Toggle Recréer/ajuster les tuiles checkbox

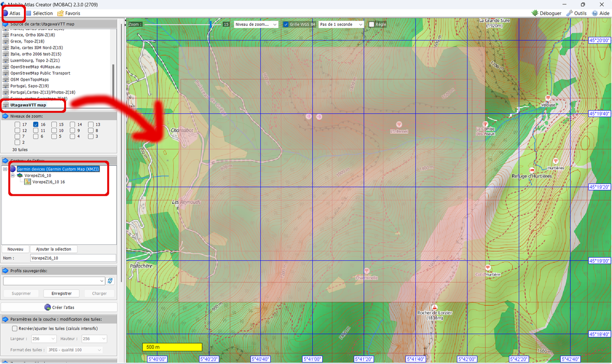point(15,329)
